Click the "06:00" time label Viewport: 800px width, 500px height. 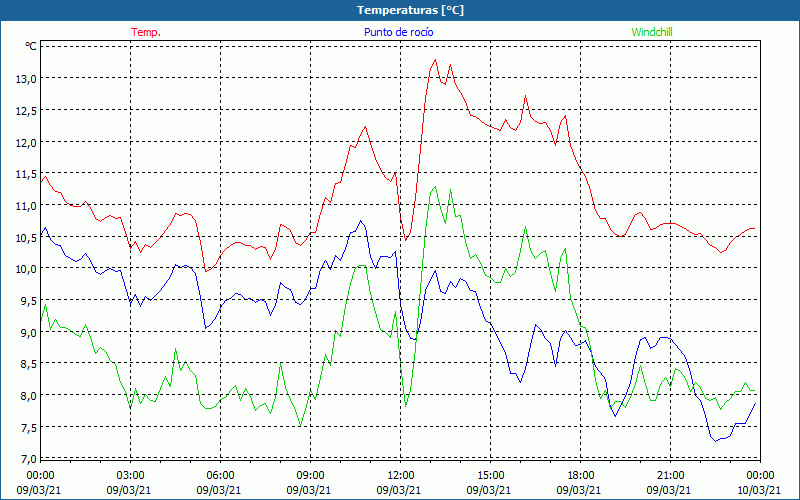coord(220,476)
